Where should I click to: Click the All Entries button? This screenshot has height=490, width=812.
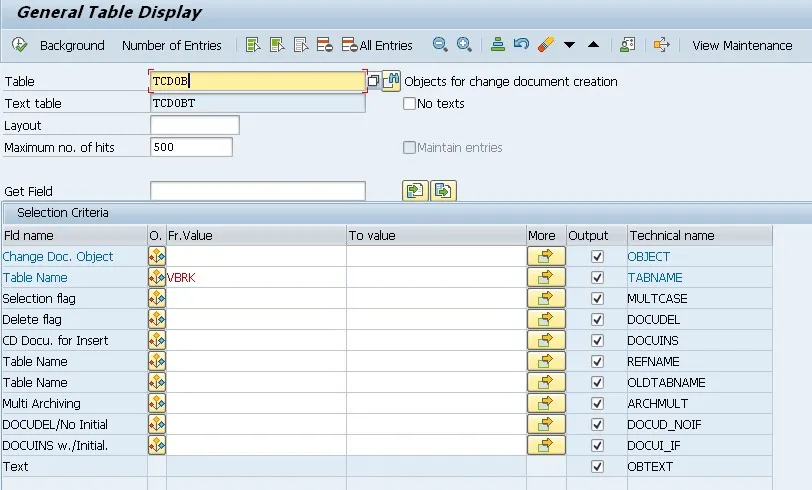point(378,46)
